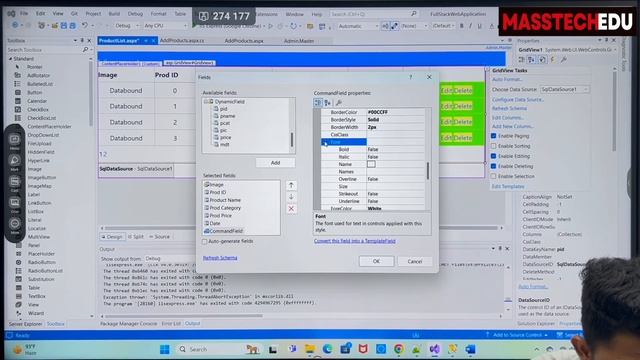This screenshot has width=640, height=360.
Task: Click Edit Columns link in GridView Tasks
Action: pos(507,118)
